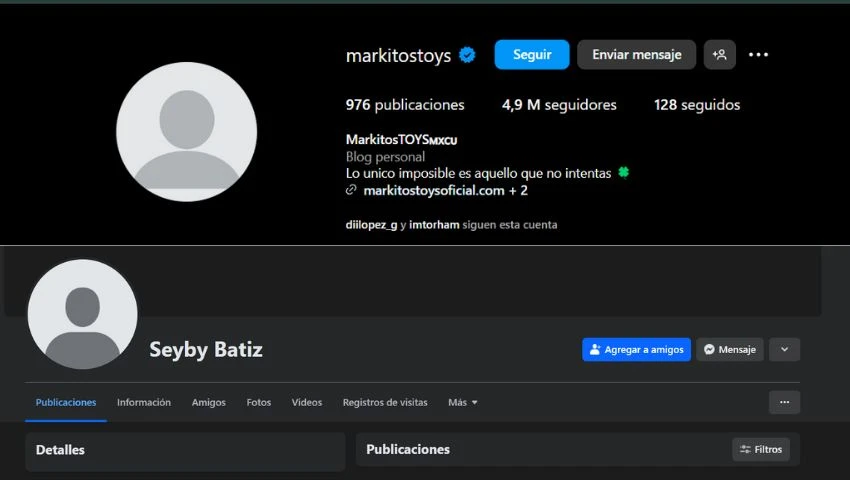850x480 pixels.
Task: Switch to the Información tab
Action: click(144, 403)
